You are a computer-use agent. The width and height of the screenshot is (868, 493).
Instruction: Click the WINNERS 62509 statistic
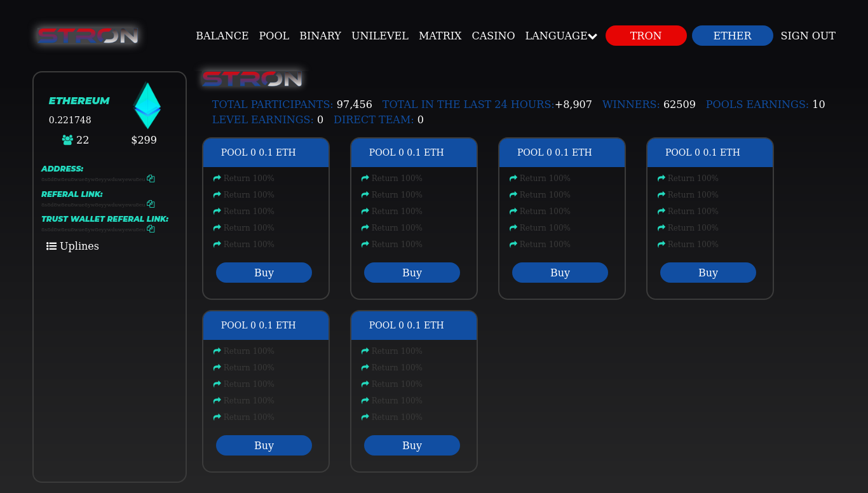[x=649, y=104]
